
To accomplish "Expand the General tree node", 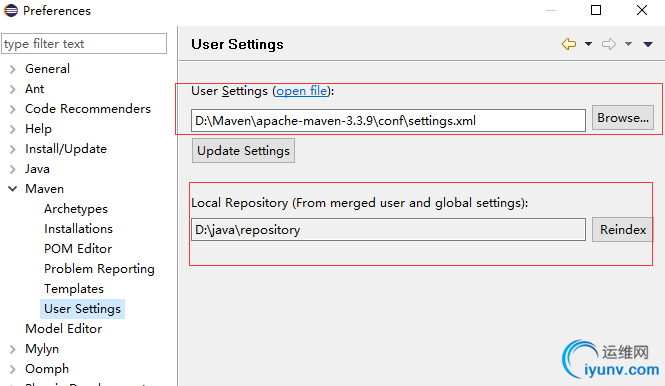I will pyautogui.click(x=13, y=69).
